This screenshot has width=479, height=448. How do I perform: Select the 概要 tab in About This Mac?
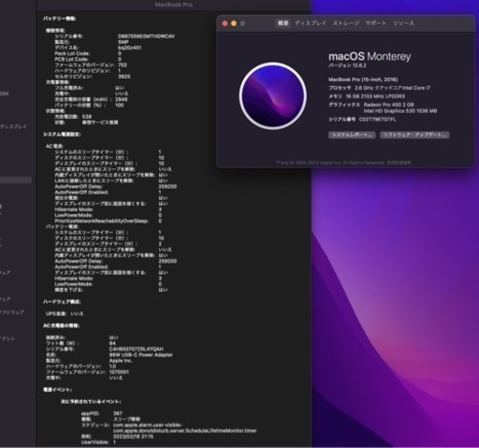click(x=283, y=23)
